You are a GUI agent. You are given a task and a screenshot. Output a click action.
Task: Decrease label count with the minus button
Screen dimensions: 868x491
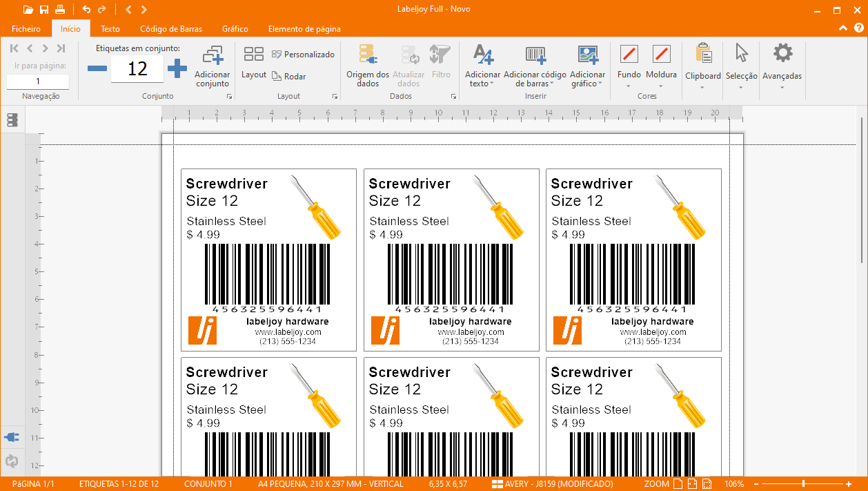pyautogui.click(x=97, y=68)
